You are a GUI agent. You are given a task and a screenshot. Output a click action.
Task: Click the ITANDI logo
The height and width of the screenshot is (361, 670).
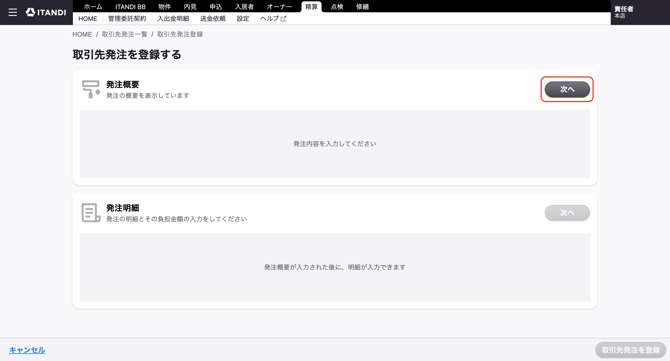(46, 12)
